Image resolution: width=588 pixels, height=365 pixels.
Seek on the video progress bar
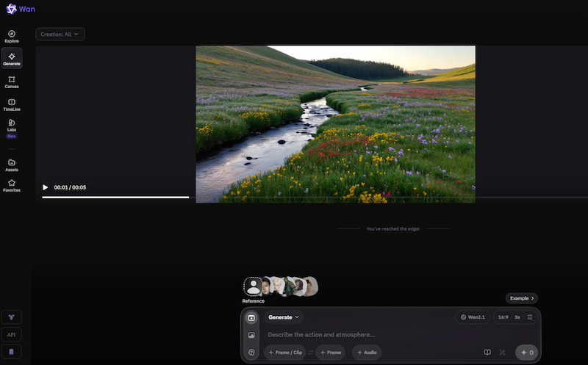tap(115, 197)
